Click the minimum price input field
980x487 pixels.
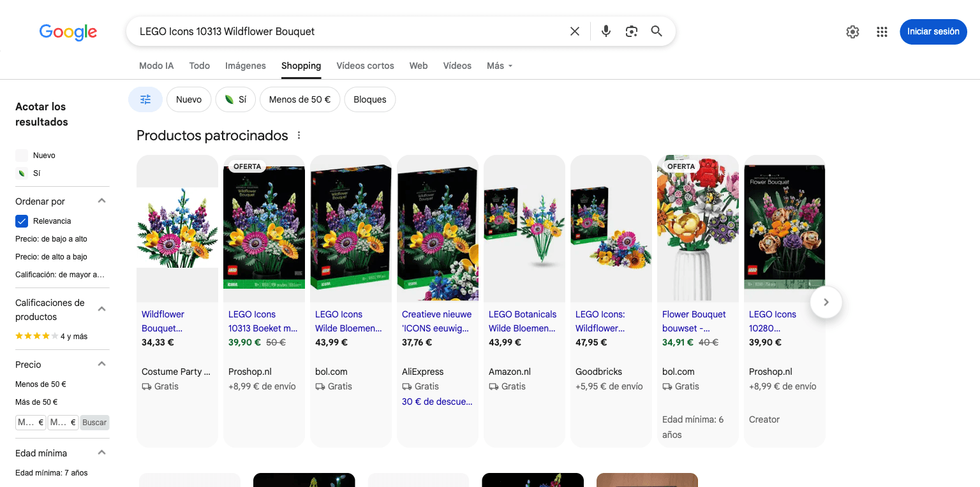31,423
